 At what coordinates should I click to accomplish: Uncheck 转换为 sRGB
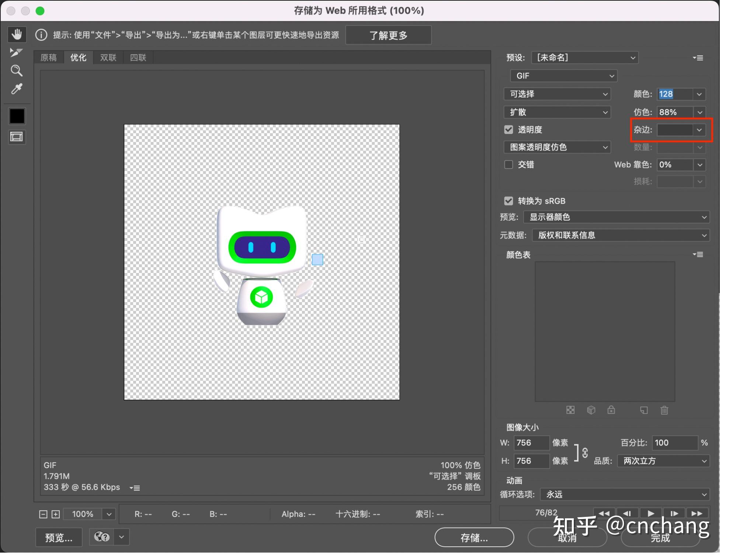click(508, 201)
